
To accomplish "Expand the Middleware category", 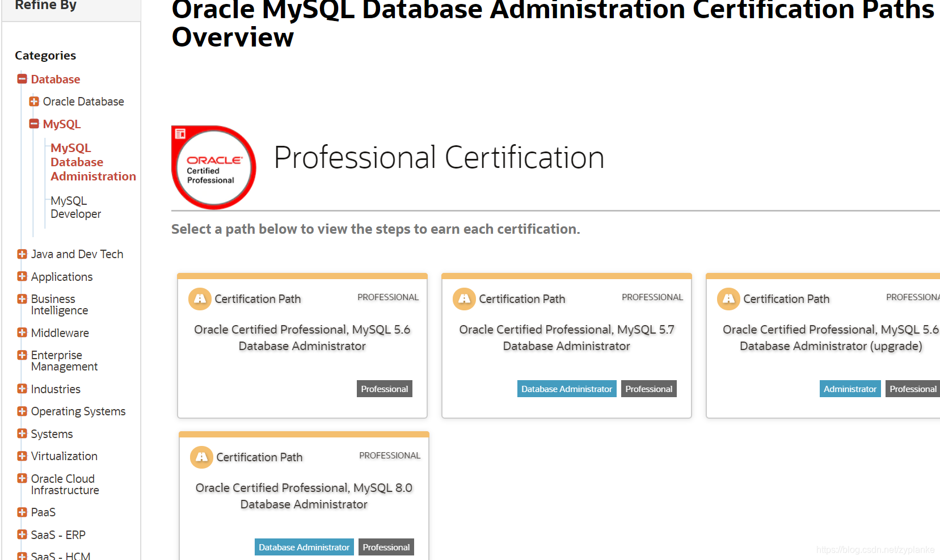I will point(22,332).
